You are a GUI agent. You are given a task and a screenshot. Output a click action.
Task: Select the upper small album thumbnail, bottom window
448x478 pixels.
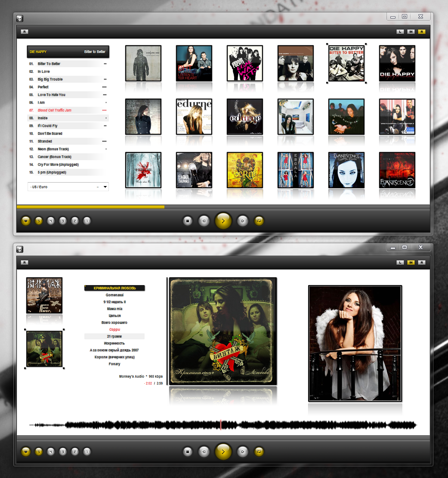coord(44,295)
